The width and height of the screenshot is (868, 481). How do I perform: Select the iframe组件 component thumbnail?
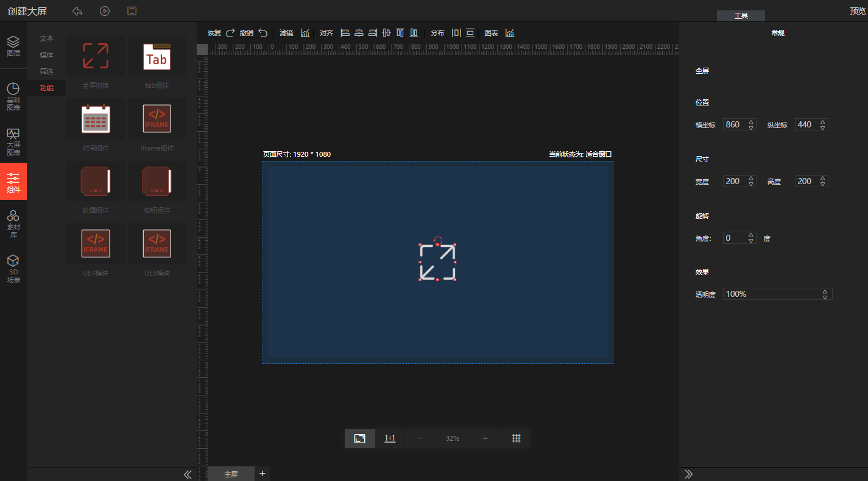pos(157,119)
